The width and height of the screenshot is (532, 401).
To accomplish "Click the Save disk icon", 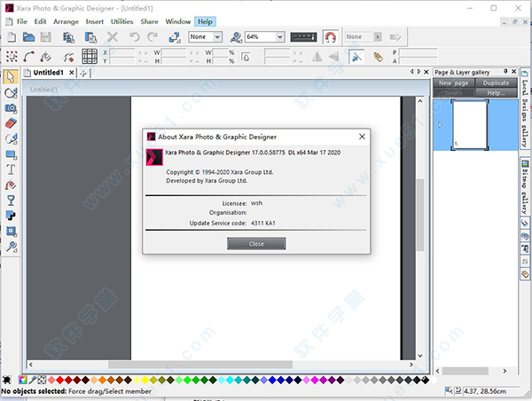I will coord(46,36).
